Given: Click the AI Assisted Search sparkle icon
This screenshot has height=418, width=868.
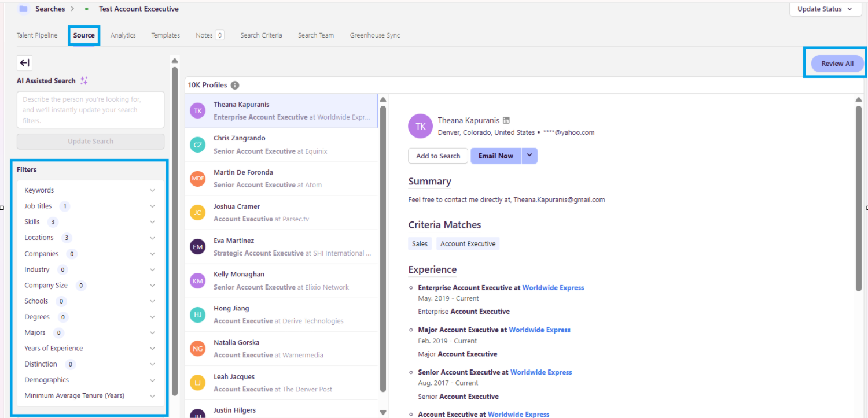Looking at the screenshot, I should 84,81.
